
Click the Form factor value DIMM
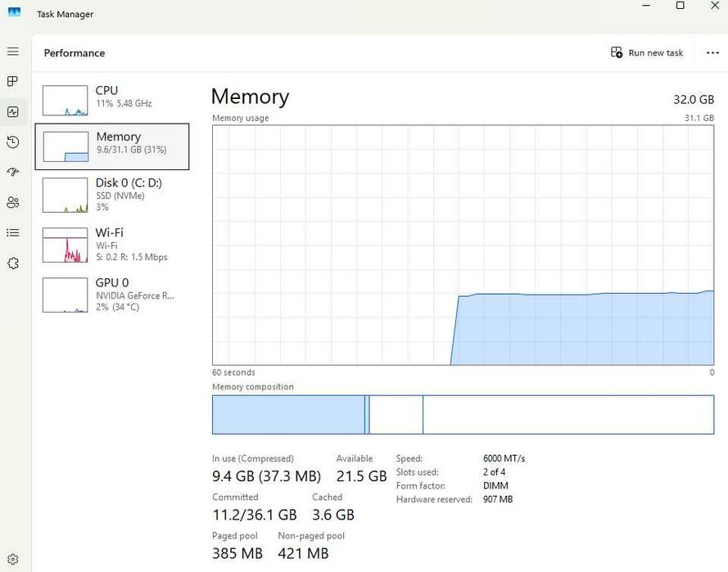tap(495, 486)
